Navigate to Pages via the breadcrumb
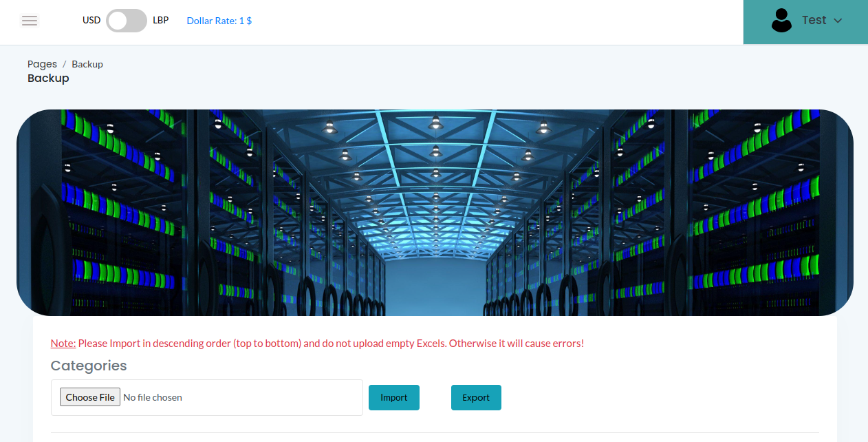The width and height of the screenshot is (868, 442). 42,64
